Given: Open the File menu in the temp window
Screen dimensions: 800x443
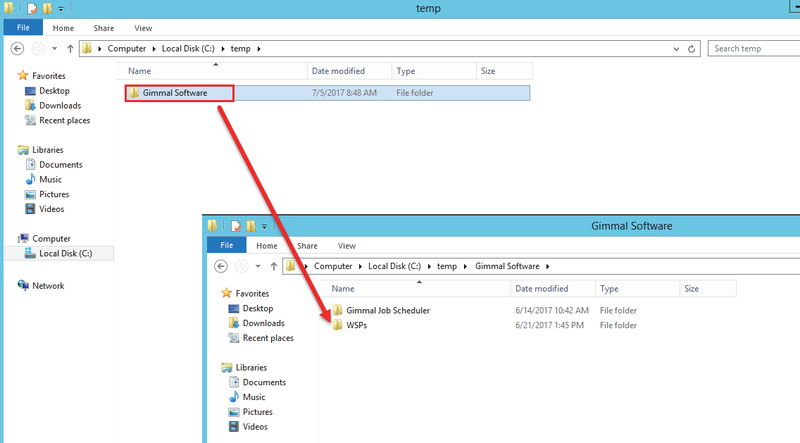Looking at the screenshot, I should point(22,29).
